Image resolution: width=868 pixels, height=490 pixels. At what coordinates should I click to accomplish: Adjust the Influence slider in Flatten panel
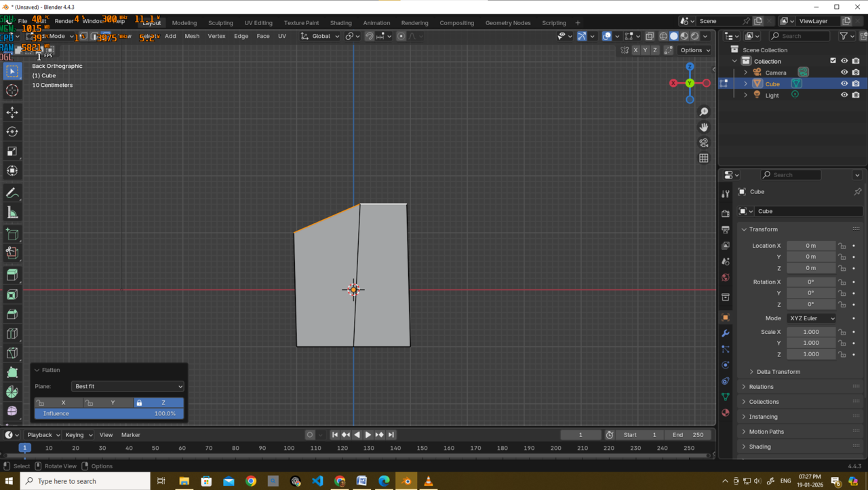(x=109, y=413)
